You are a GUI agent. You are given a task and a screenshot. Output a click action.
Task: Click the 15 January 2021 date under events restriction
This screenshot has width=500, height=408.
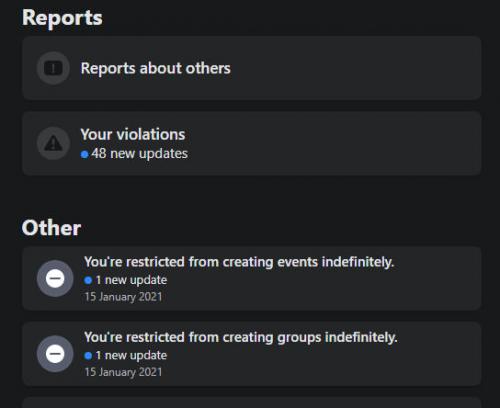click(123, 297)
